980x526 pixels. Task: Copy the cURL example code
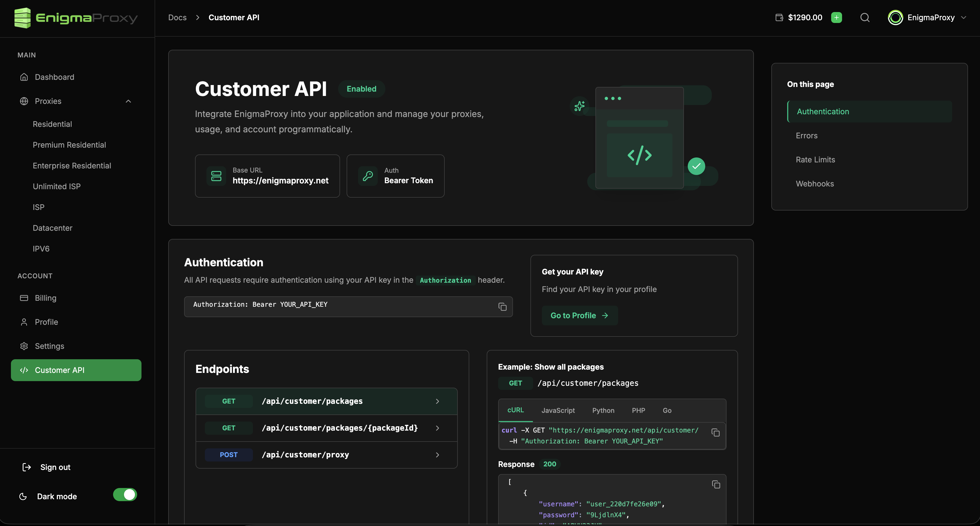click(x=716, y=432)
